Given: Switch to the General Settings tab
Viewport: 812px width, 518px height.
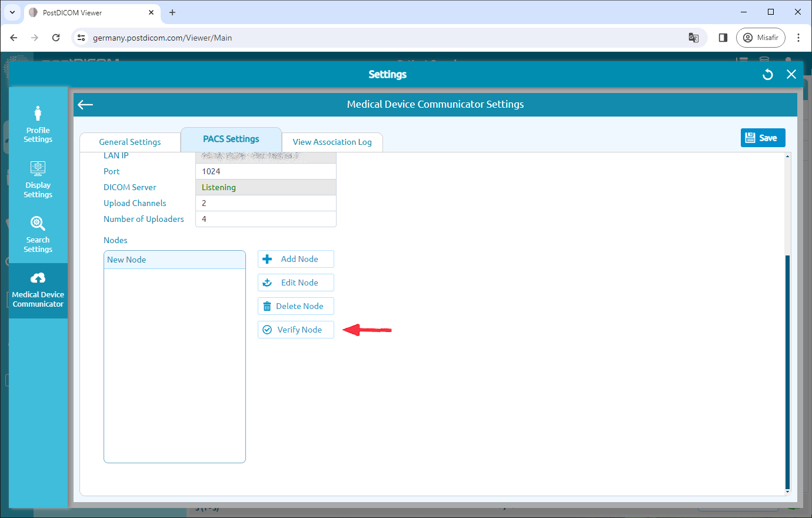Looking at the screenshot, I should (129, 141).
